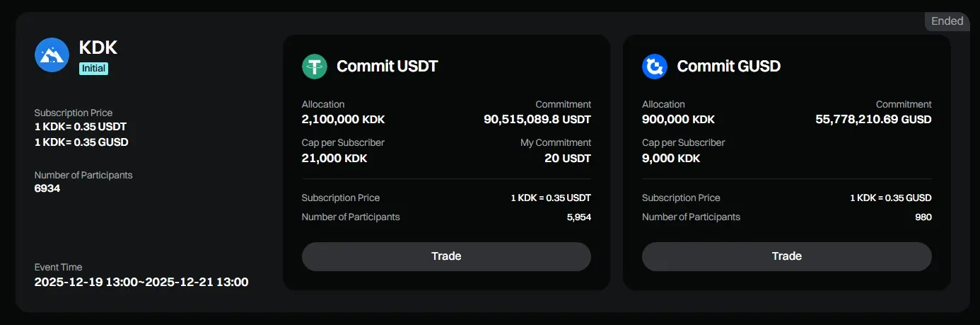
Task: Click the GUSD coin icon
Action: [655, 67]
